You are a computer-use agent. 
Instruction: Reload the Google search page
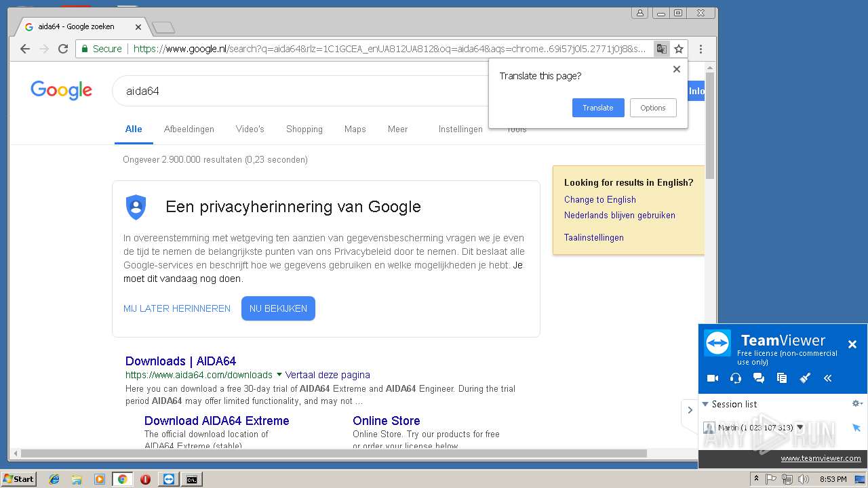(x=63, y=49)
